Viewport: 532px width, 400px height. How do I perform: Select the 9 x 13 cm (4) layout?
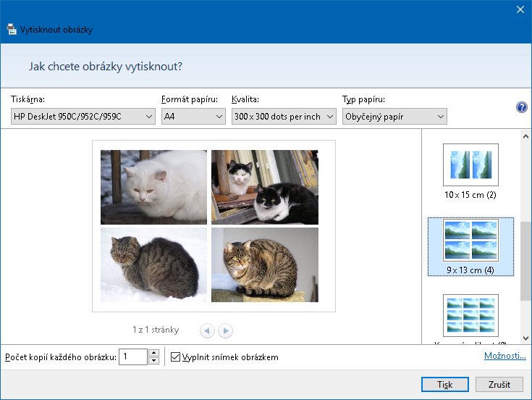click(470, 247)
